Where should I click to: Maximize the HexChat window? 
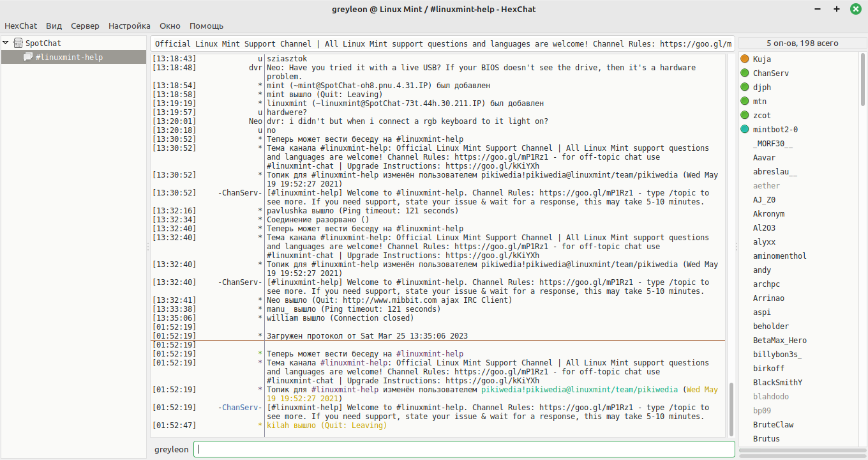[x=837, y=9]
